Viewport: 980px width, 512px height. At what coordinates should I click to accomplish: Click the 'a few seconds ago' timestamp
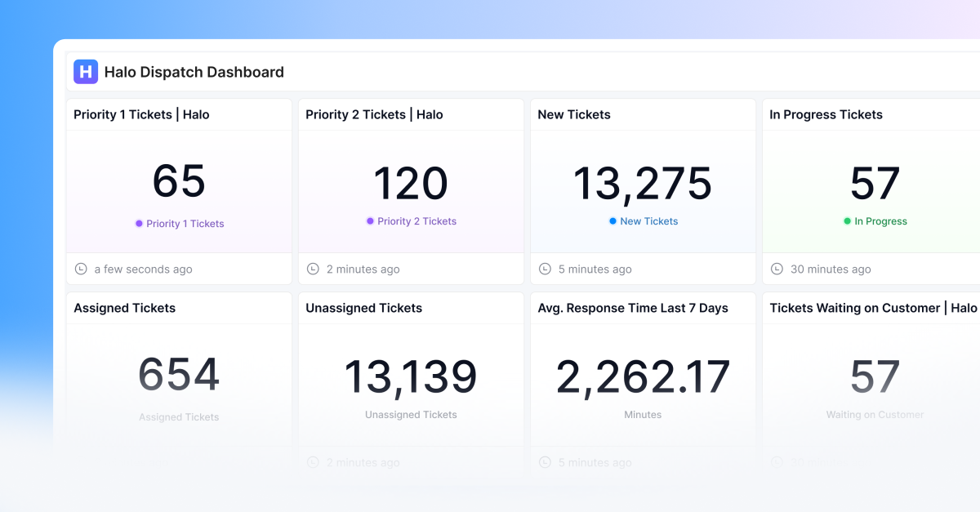point(144,269)
